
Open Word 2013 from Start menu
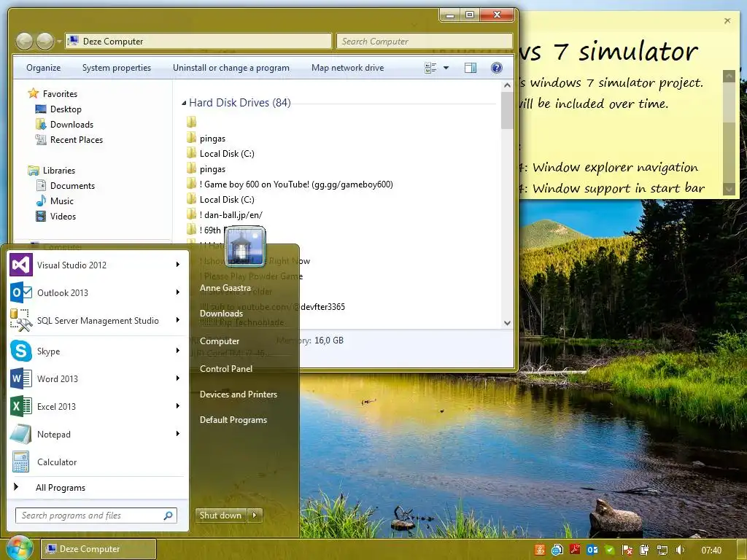[97, 378]
